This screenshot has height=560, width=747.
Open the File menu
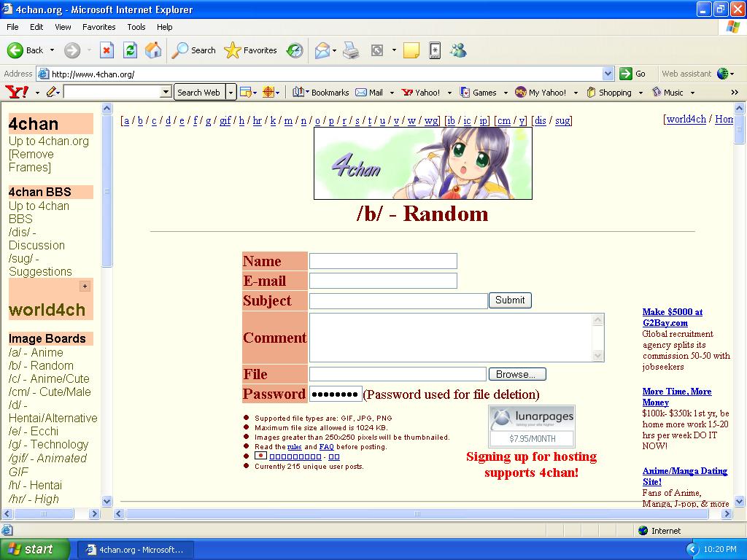coord(12,27)
